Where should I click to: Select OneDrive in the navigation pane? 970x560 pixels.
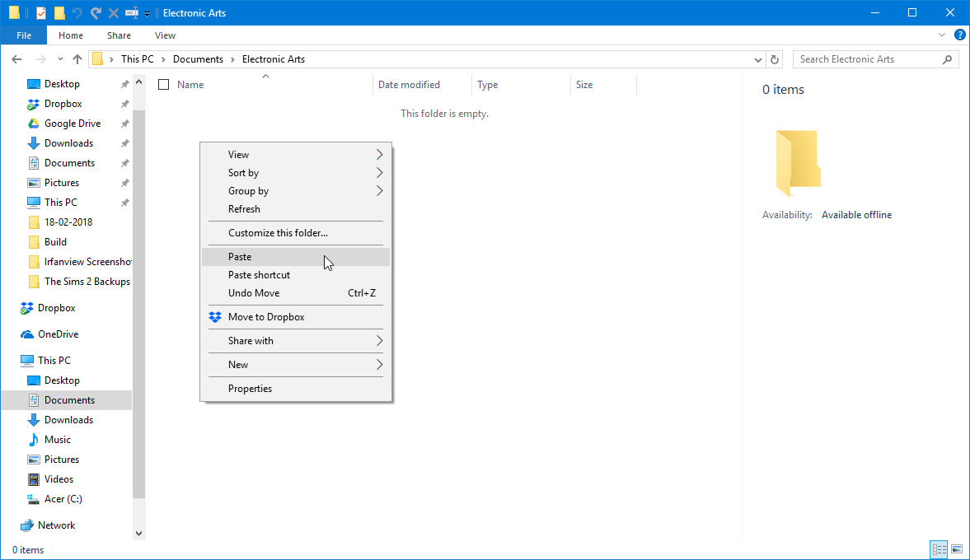pos(59,334)
